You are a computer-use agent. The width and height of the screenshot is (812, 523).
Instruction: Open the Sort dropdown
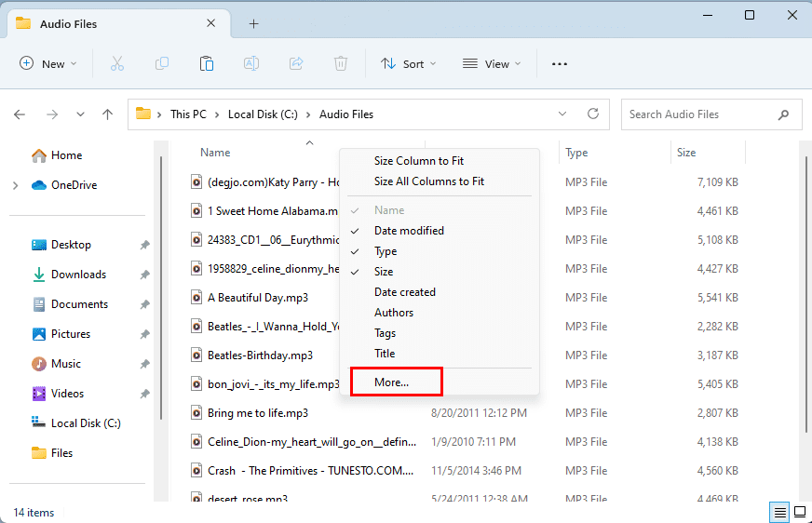(x=402, y=63)
